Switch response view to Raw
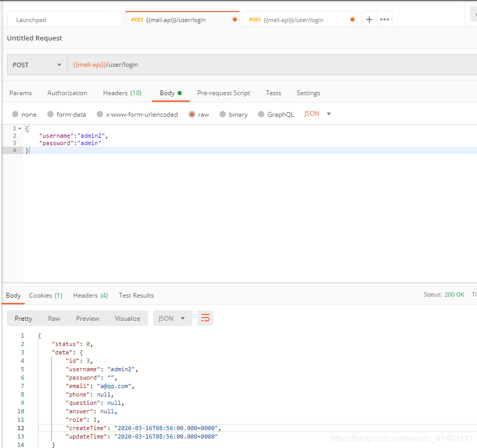 (x=54, y=319)
